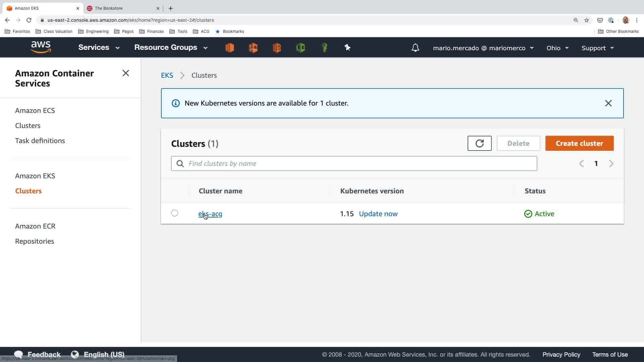Click the Find clusters by name field
This screenshot has width=644, height=362.
click(x=354, y=164)
